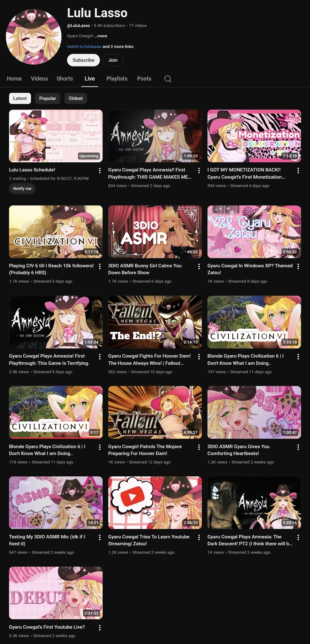Switch to the Playlists tab
The image size is (310, 644).
117,79
